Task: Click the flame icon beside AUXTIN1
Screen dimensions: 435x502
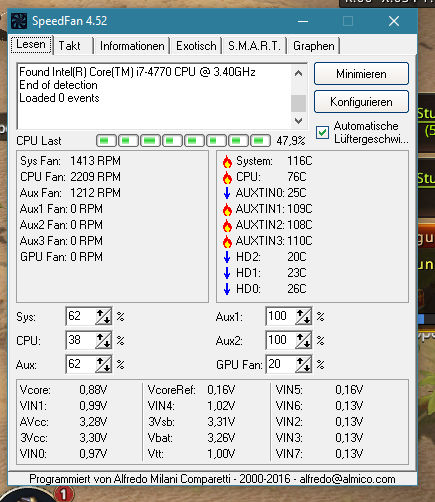Action: click(227, 209)
